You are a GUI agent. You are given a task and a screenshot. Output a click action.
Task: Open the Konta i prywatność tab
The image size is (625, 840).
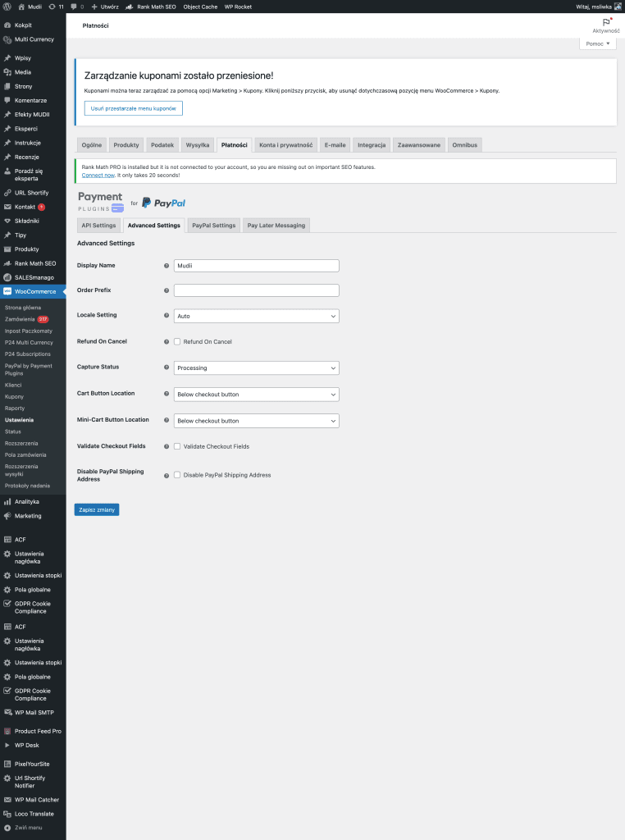coord(286,145)
